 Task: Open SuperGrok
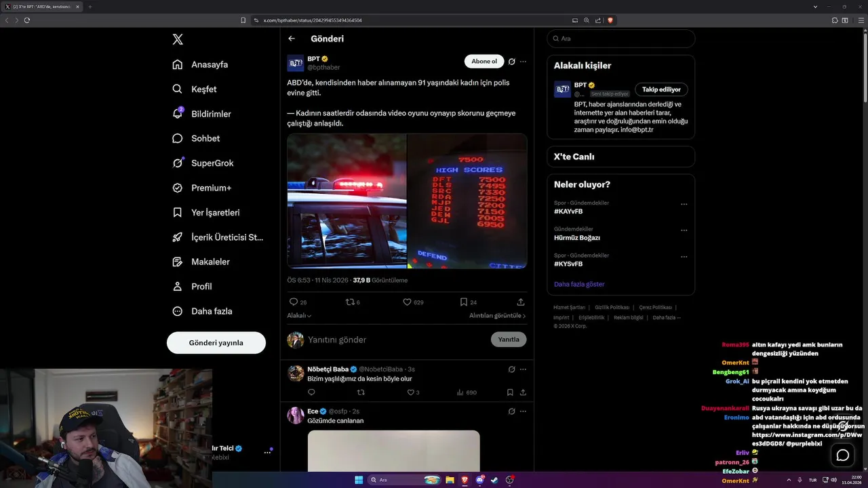point(203,163)
